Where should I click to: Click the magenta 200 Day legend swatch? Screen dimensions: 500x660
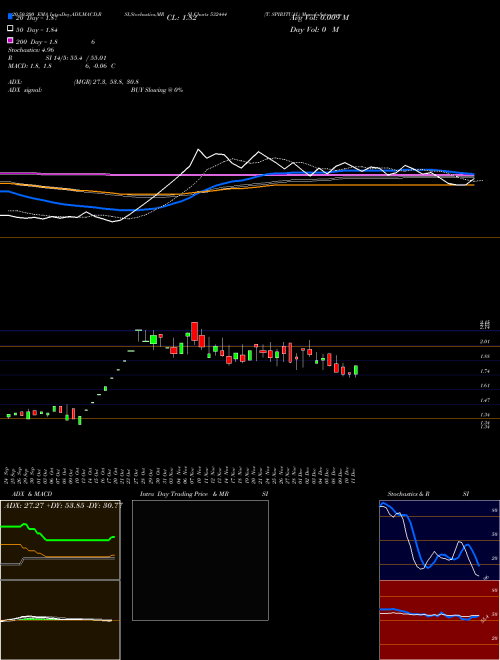point(10,40)
